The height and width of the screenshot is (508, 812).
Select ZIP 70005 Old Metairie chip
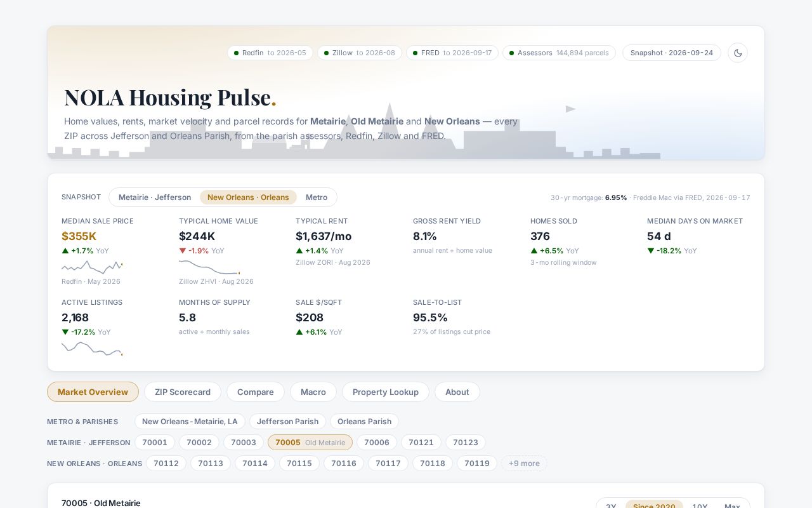(310, 443)
